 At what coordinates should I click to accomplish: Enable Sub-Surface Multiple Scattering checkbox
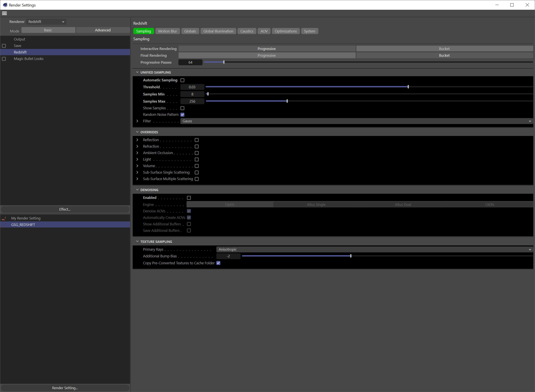click(197, 179)
